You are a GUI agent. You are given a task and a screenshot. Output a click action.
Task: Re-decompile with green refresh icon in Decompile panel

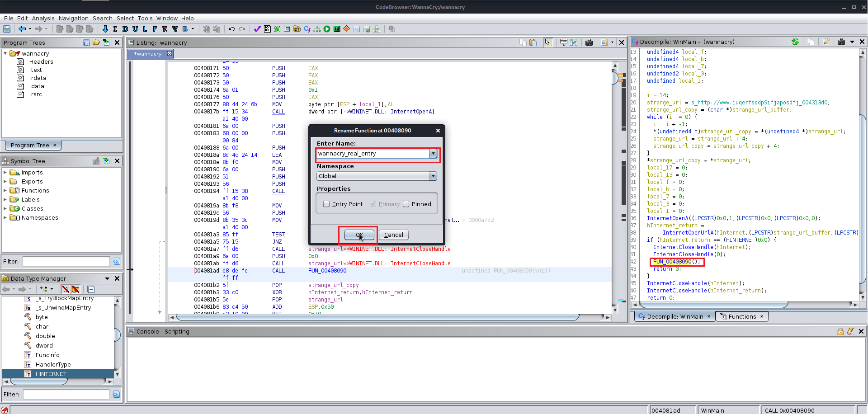795,42
